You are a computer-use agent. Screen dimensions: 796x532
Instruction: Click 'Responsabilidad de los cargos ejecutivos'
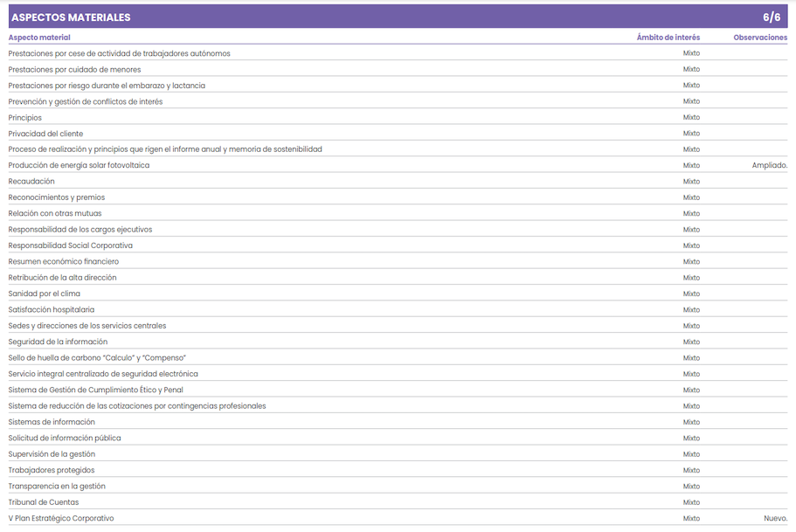pos(80,230)
